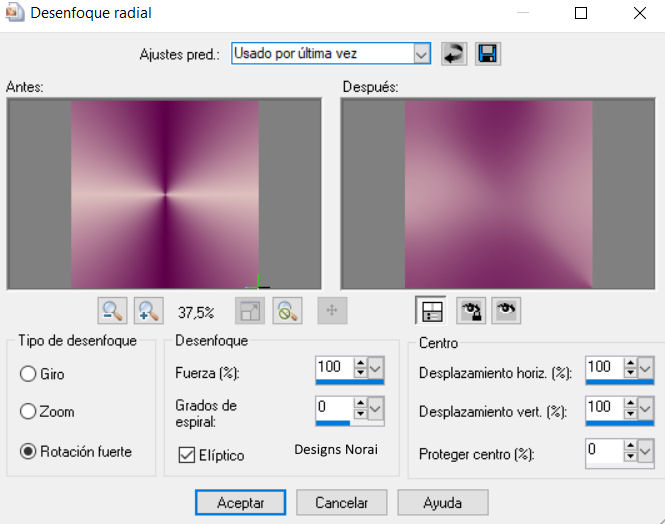Decrease Grados de espiral with down arrow

point(360,413)
